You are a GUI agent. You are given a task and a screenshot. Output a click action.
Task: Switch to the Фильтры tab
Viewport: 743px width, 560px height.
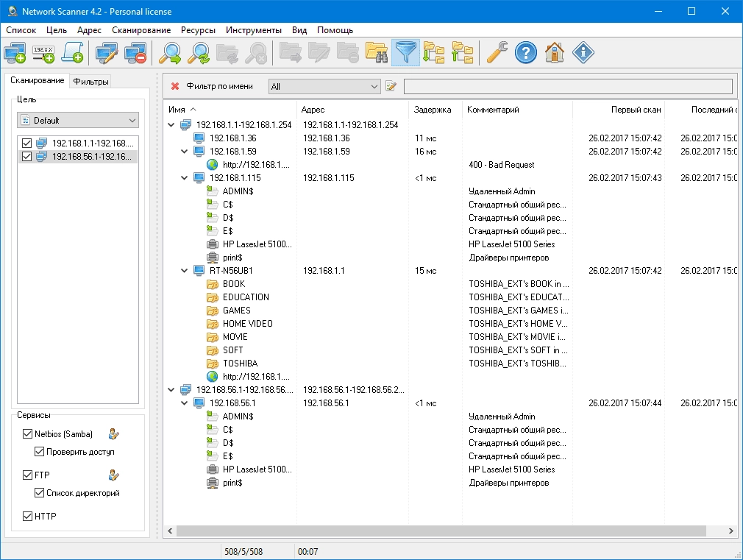click(x=90, y=82)
